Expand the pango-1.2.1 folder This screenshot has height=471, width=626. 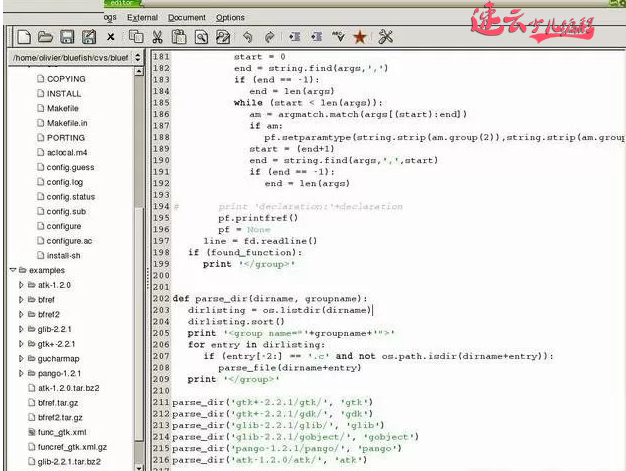pyautogui.click(x=22, y=373)
